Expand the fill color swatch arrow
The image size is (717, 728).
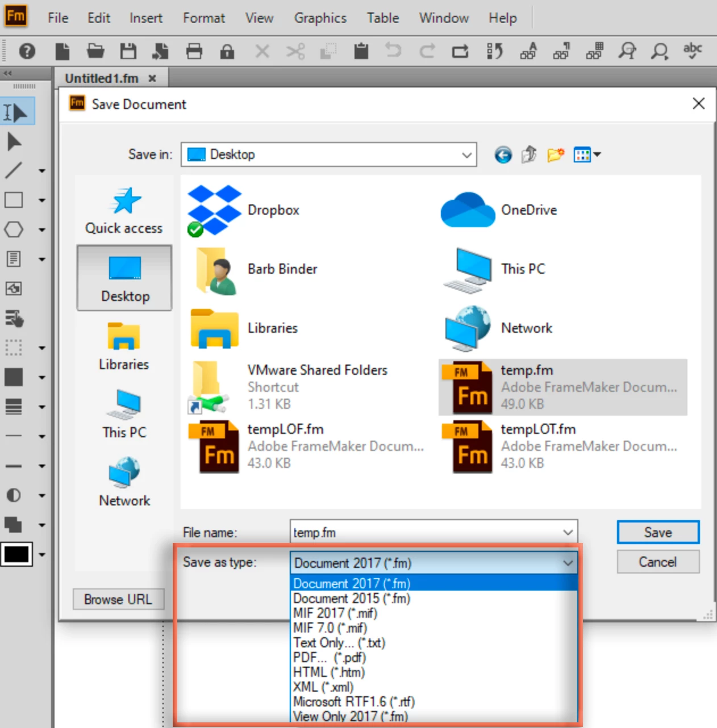point(42,554)
